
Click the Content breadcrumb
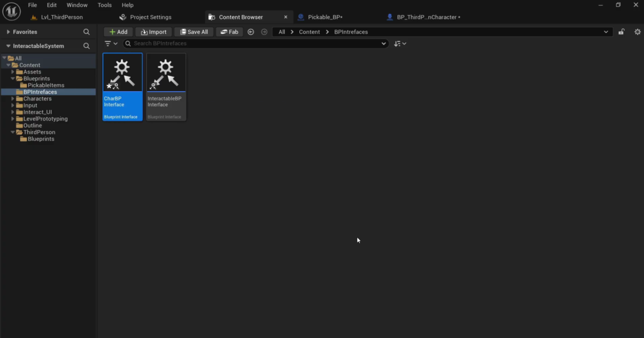[309, 32]
